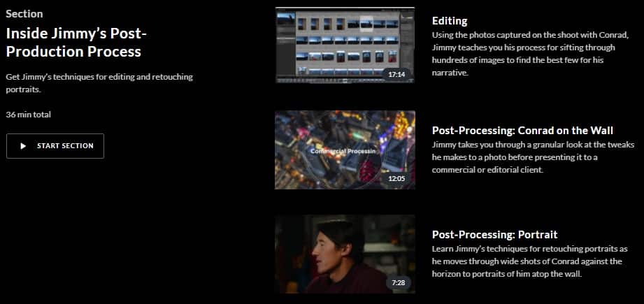The width and height of the screenshot is (644, 304).
Task: Click the 36 min total text
Action: (29, 115)
